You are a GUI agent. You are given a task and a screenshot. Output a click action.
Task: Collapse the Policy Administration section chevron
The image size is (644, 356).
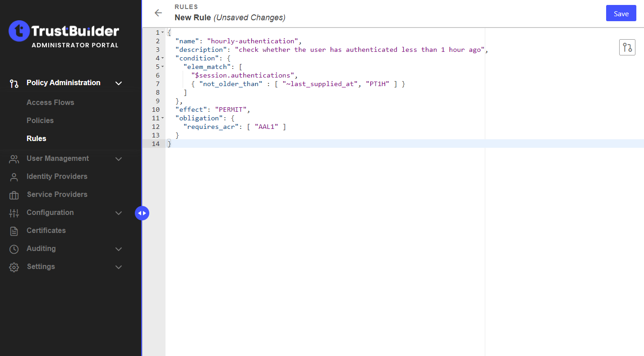coord(119,83)
